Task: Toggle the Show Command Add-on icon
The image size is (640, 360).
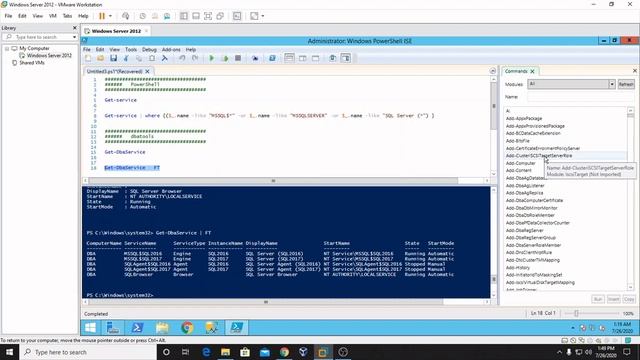Action: click(345, 58)
